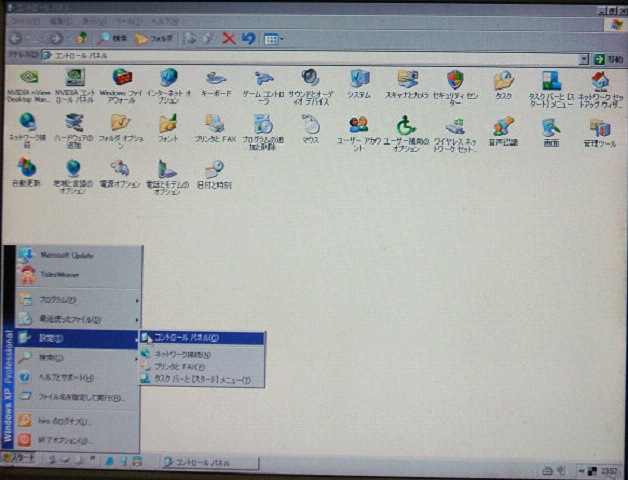Open the Security Center shield icon

click(x=455, y=80)
